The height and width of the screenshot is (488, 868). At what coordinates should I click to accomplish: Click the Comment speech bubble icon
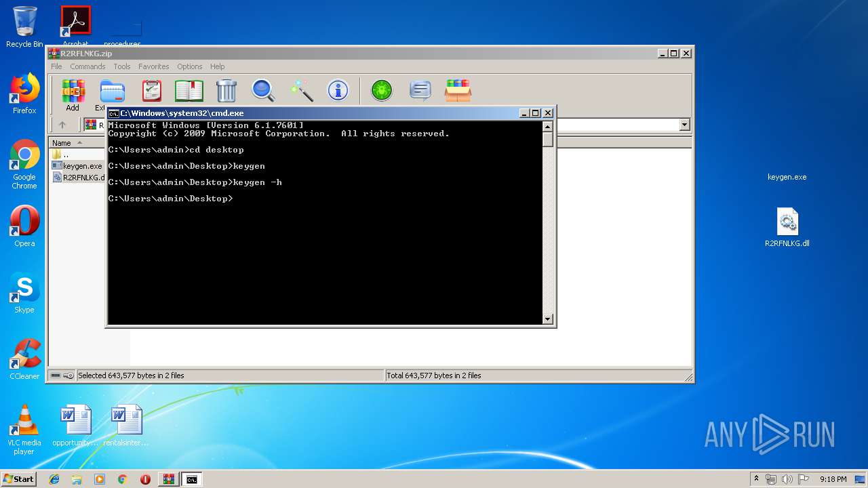point(420,90)
